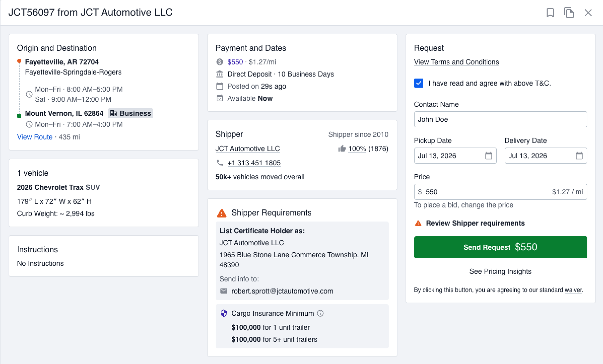This screenshot has height=364, width=603.
Task: Open the Delivery Date calendar picker icon
Action: (x=579, y=156)
